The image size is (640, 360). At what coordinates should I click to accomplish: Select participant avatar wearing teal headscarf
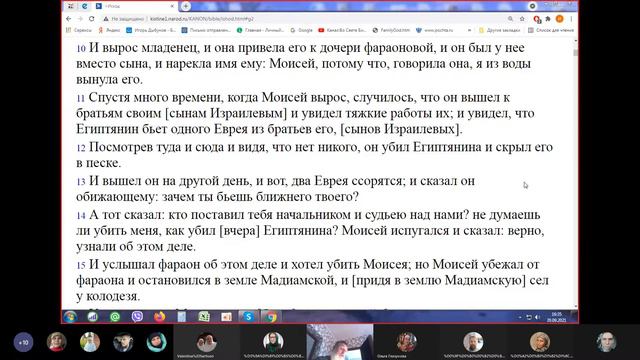click(157, 342)
